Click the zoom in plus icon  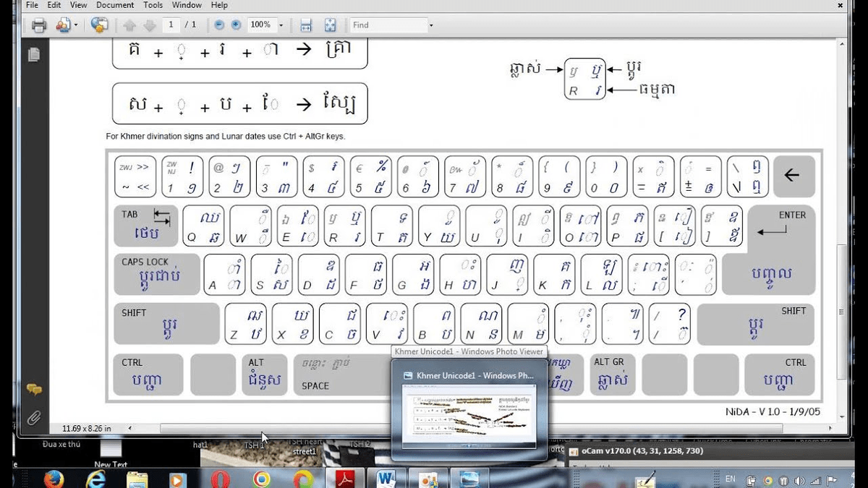pyautogui.click(x=236, y=25)
